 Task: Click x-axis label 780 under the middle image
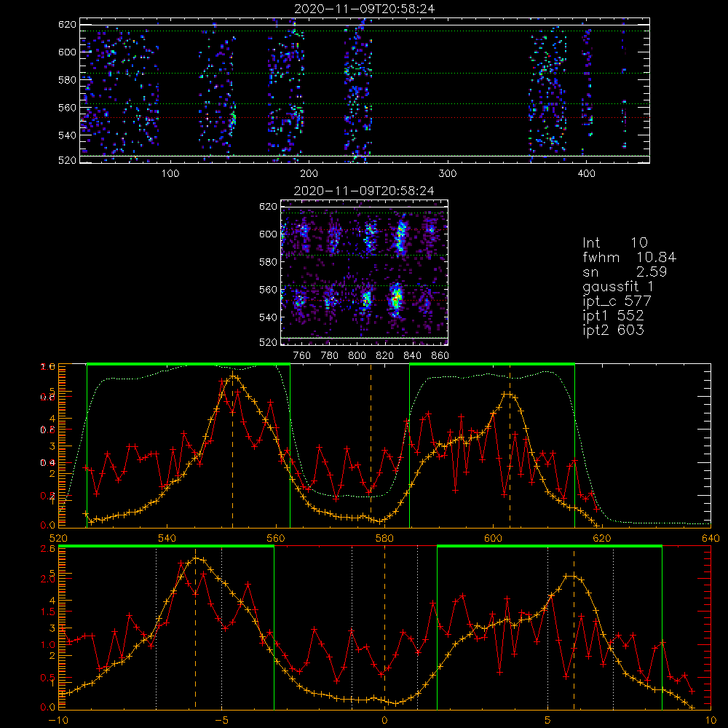[329, 356]
